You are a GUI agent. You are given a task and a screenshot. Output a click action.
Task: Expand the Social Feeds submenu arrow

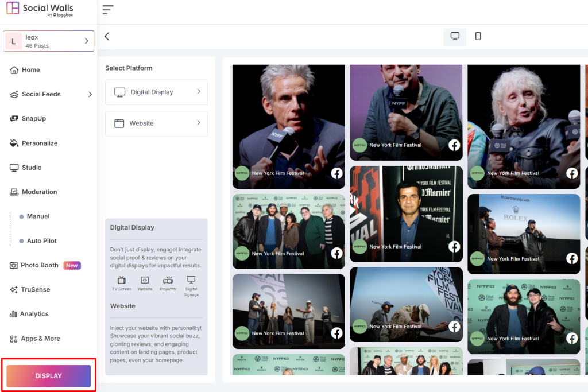90,94
